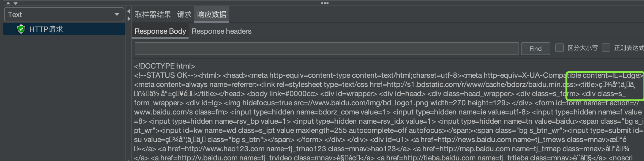Expand left panel with the right-pointing divider arrow
Screen dimensions: 644x161
(129, 19)
